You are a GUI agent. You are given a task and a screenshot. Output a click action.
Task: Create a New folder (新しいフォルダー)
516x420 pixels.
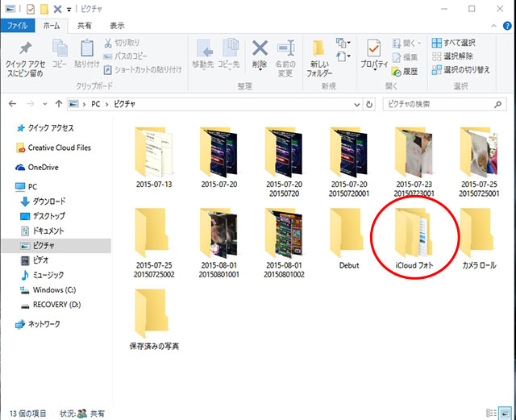(319, 59)
